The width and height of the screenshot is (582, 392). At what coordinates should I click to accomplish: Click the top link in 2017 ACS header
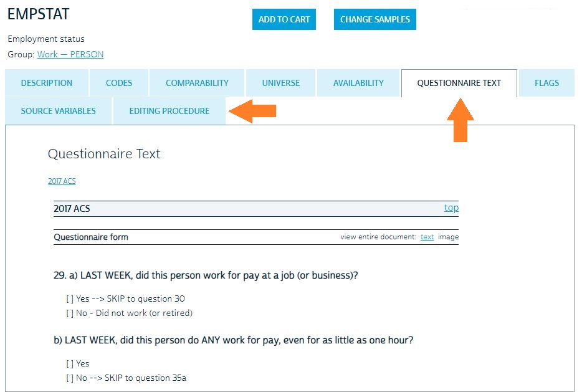(451, 208)
